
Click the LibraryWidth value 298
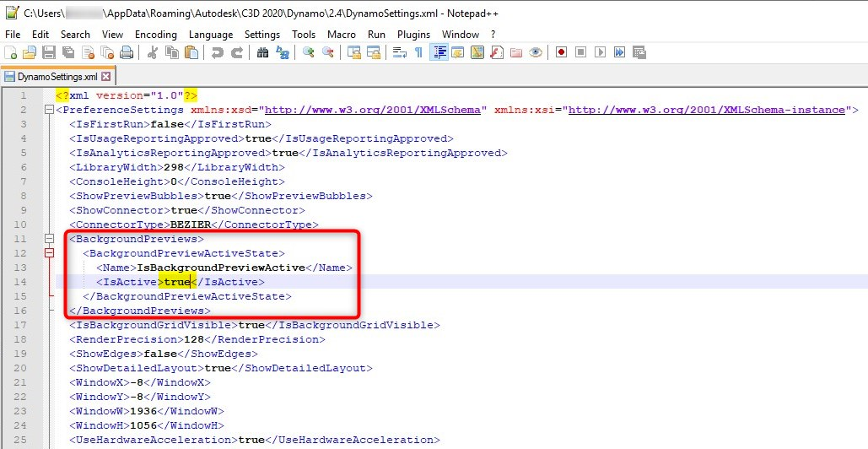175,167
